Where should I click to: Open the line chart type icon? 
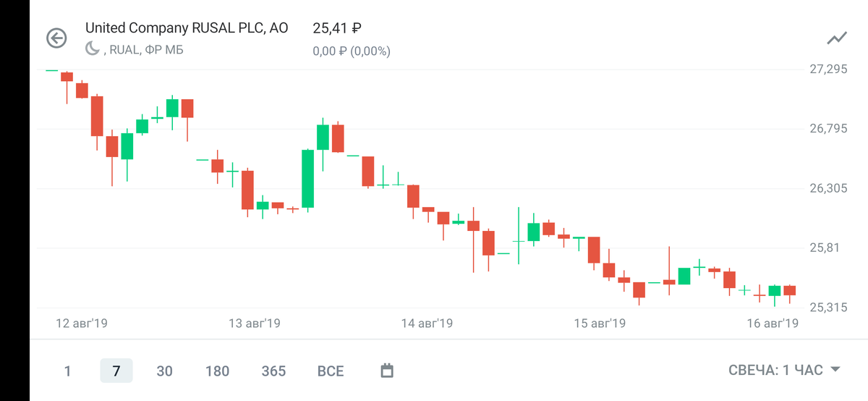click(837, 38)
